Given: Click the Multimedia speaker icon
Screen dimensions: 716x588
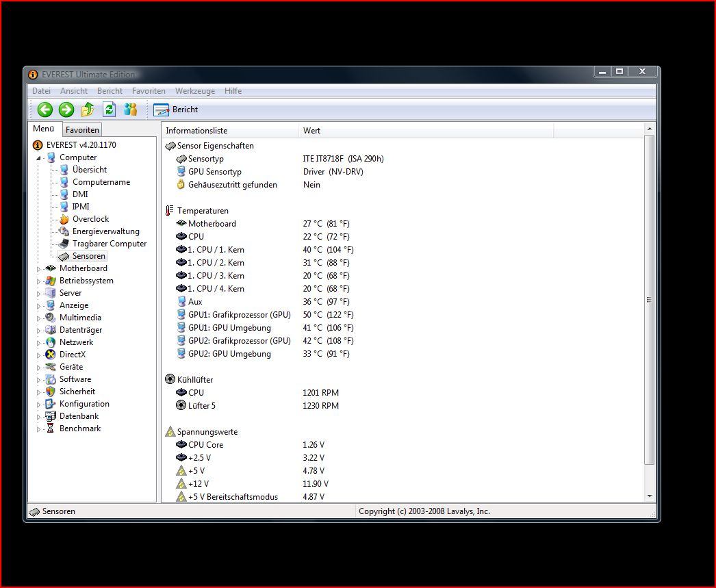Looking at the screenshot, I should tap(51, 318).
